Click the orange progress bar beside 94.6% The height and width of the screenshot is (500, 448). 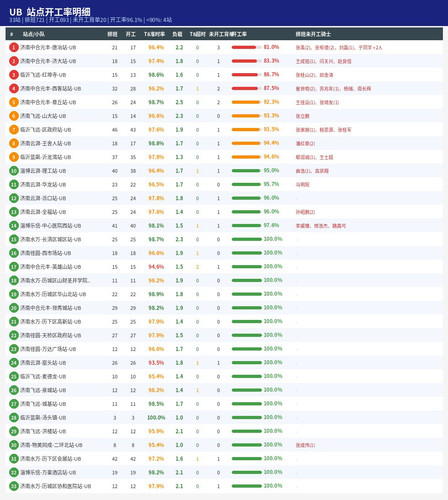[x=247, y=157]
